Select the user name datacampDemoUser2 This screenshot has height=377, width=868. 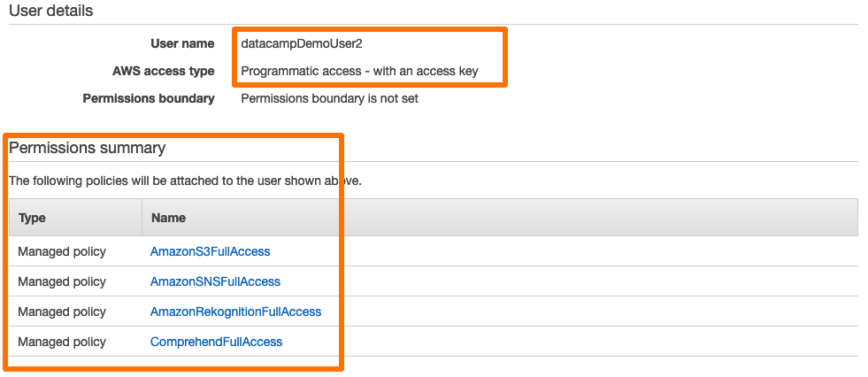[302, 43]
